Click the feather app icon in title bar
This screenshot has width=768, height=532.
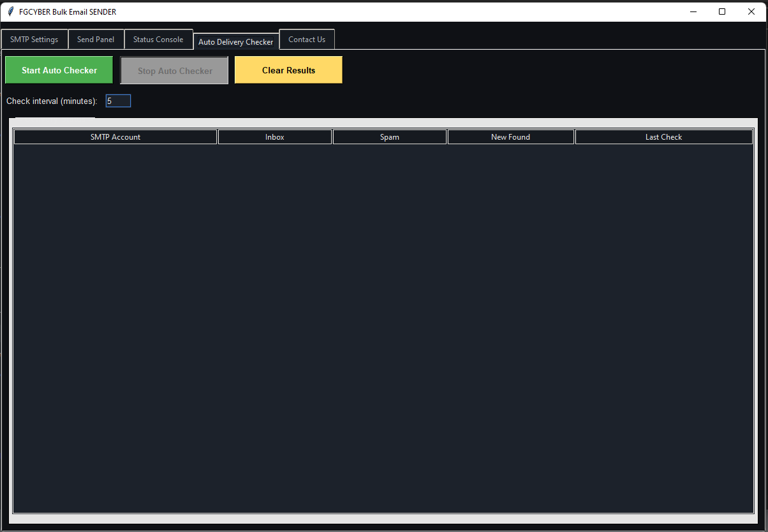11,11
